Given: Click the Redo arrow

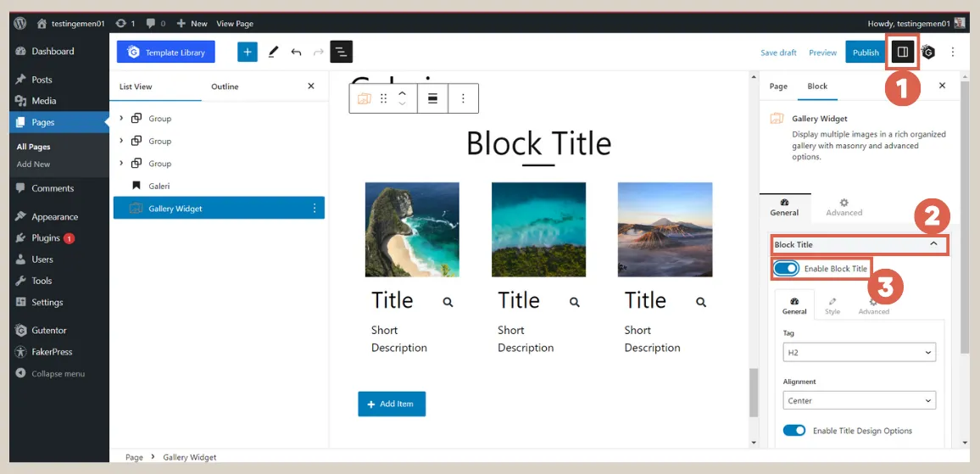Looking at the screenshot, I should tap(319, 53).
